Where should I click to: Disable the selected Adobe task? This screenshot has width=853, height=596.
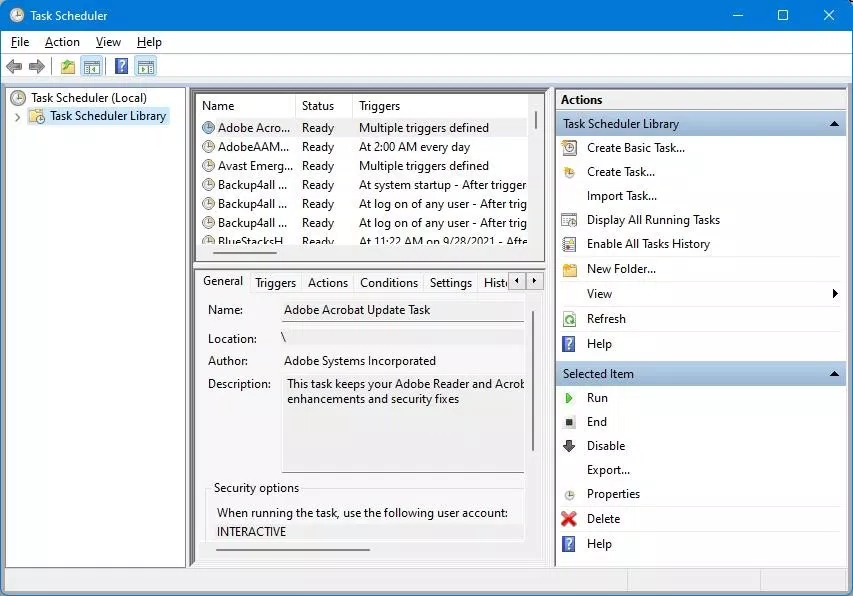point(606,445)
